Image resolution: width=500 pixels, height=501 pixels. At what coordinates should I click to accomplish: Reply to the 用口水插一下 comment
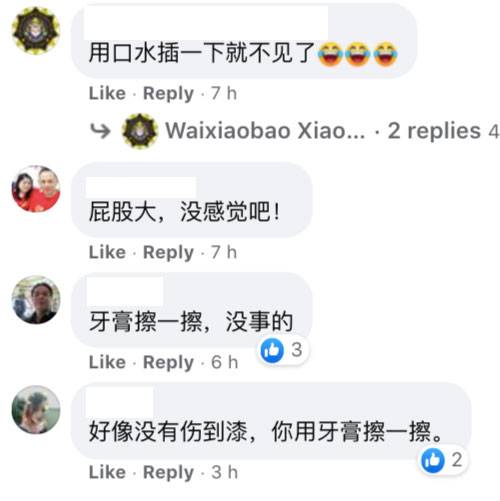(168, 93)
